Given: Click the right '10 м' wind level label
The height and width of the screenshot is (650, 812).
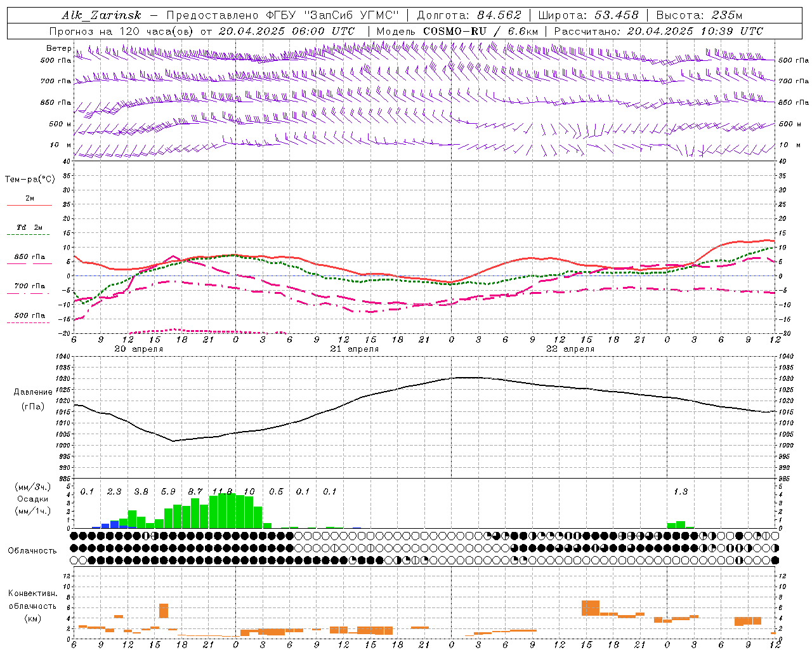Looking at the screenshot, I should tap(790, 145).
